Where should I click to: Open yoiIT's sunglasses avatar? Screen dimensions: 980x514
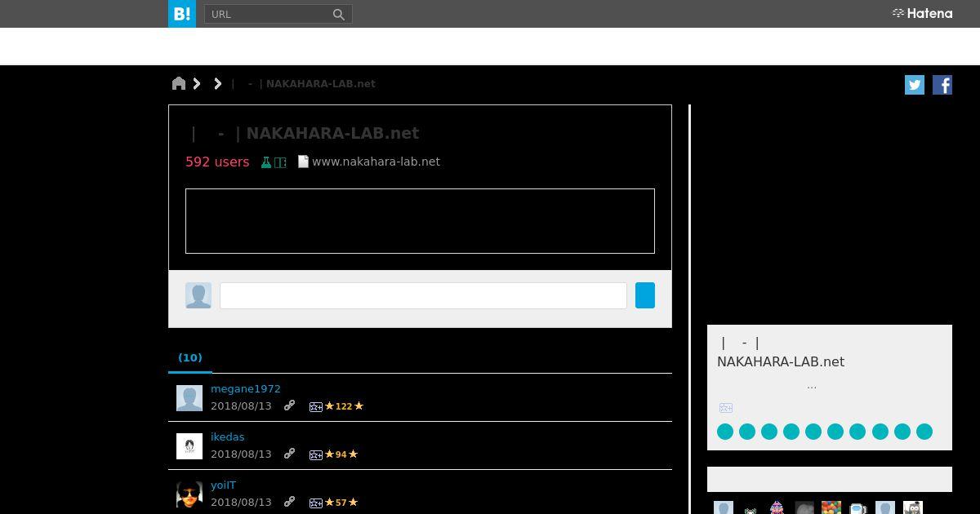point(189,494)
